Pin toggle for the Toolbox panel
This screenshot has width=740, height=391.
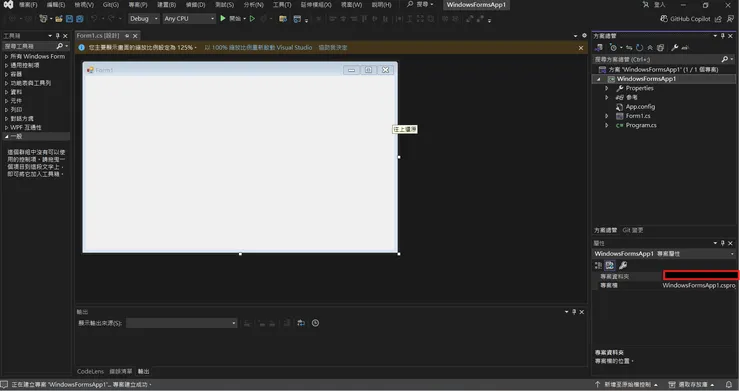[x=58, y=36]
